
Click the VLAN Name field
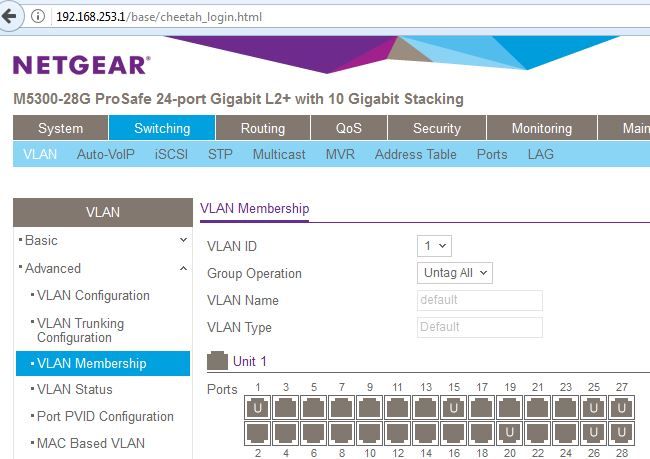point(480,300)
